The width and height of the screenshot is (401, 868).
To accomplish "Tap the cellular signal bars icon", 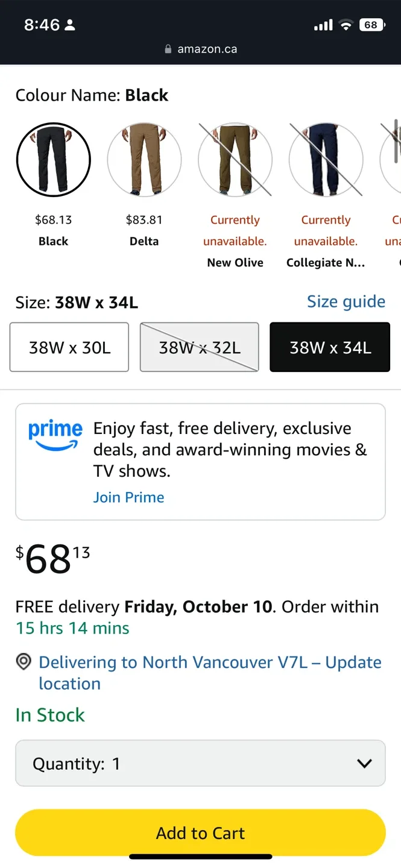I will click(x=323, y=25).
